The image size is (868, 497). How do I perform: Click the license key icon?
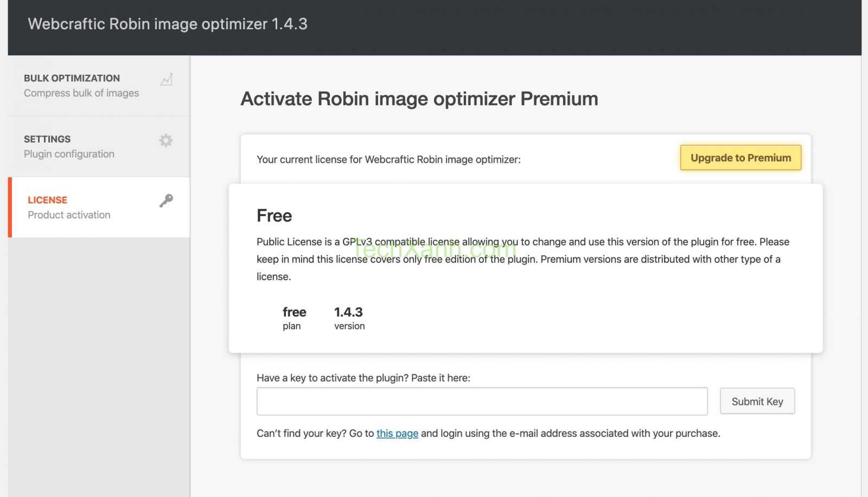[x=166, y=201]
